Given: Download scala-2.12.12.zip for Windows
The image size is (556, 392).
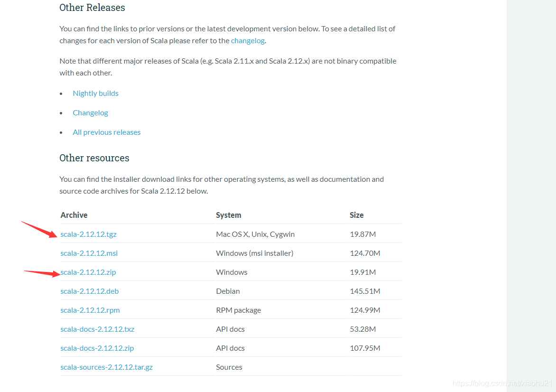Looking at the screenshot, I should [x=88, y=272].
